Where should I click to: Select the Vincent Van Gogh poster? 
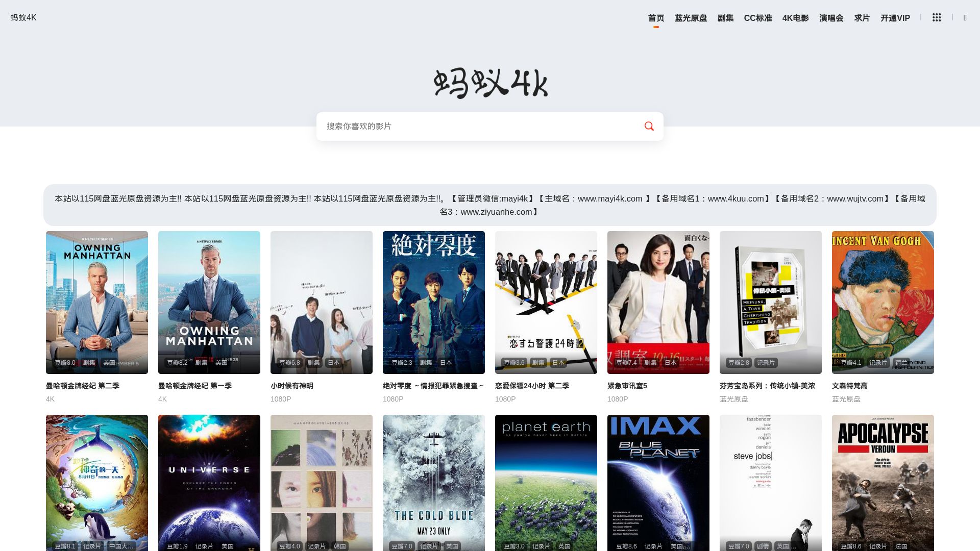[x=883, y=302]
